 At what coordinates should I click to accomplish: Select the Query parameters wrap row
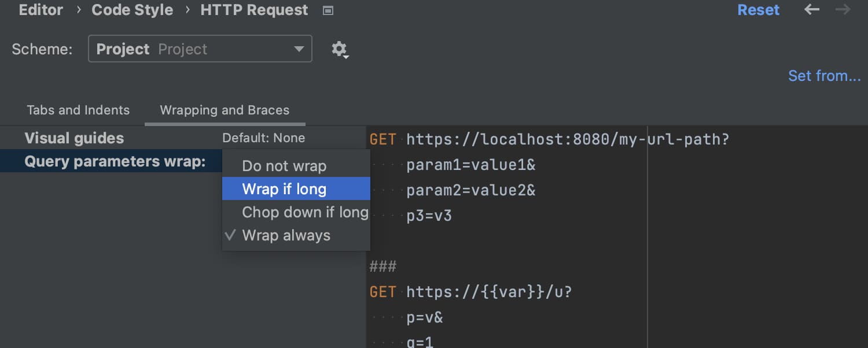coord(115,162)
